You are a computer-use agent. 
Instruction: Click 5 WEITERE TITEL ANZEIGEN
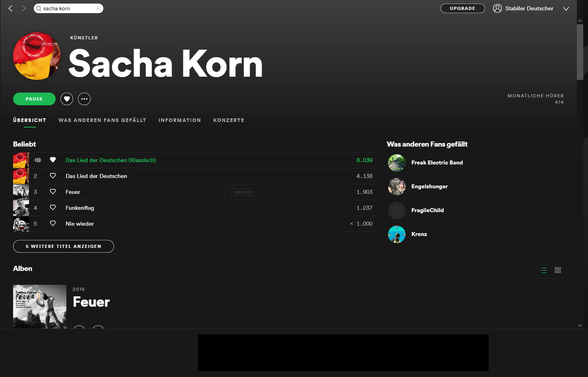point(64,246)
